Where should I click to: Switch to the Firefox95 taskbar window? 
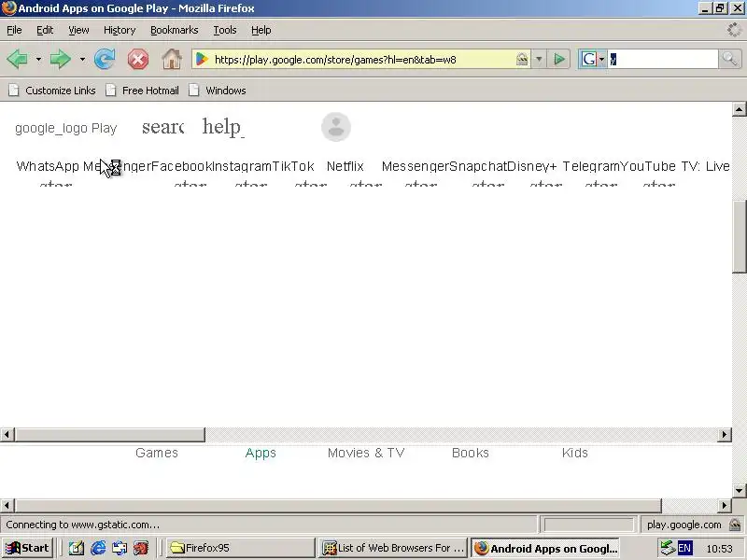pyautogui.click(x=240, y=548)
